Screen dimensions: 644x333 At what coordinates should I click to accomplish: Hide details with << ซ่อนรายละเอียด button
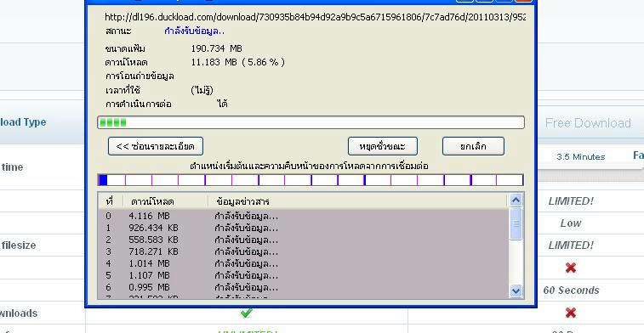(155, 146)
